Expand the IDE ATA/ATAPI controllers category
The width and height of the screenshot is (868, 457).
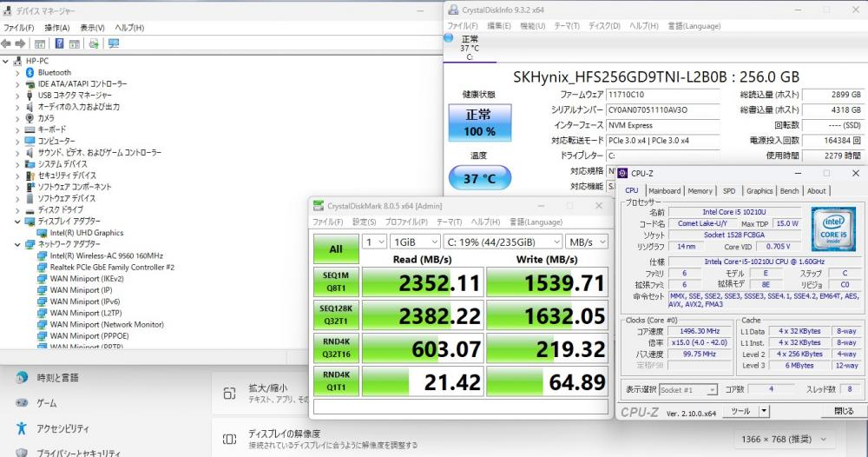tap(17, 84)
